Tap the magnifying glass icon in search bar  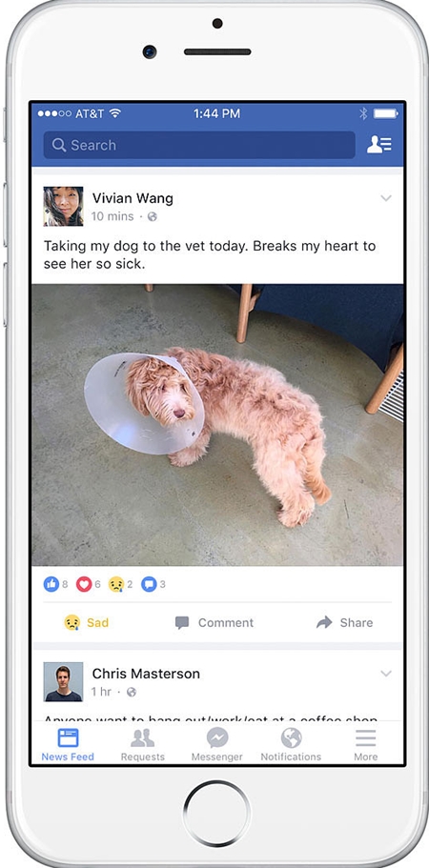tap(59, 145)
